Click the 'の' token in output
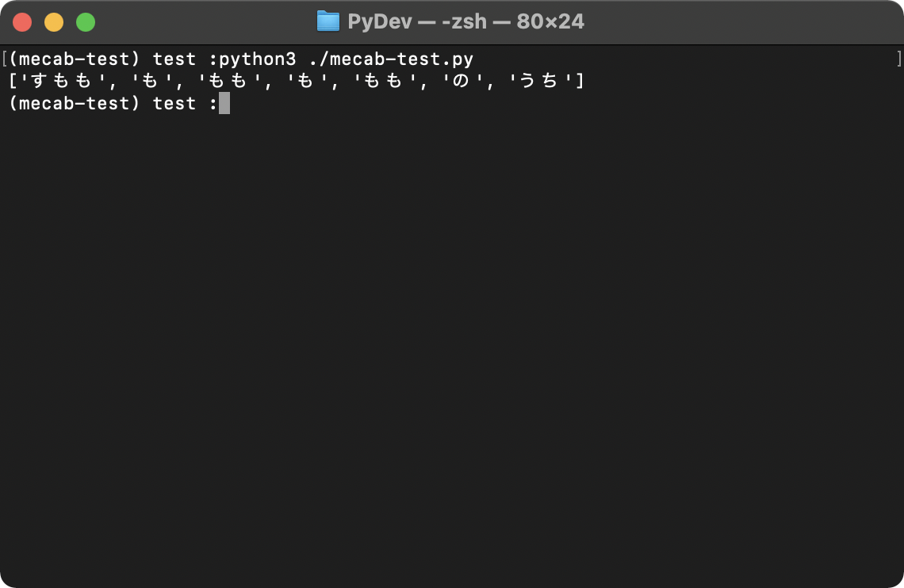Screen dimensions: 904x588 pos(461,81)
